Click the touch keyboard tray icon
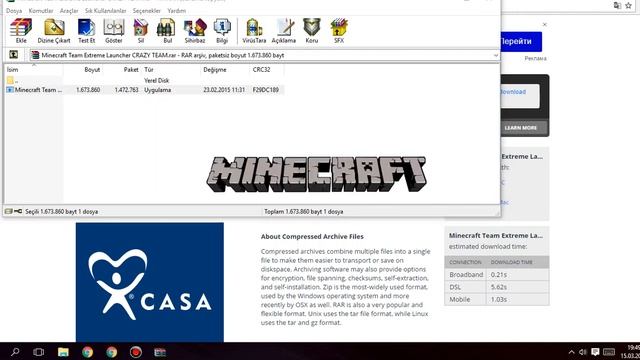 (x=609, y=352)
